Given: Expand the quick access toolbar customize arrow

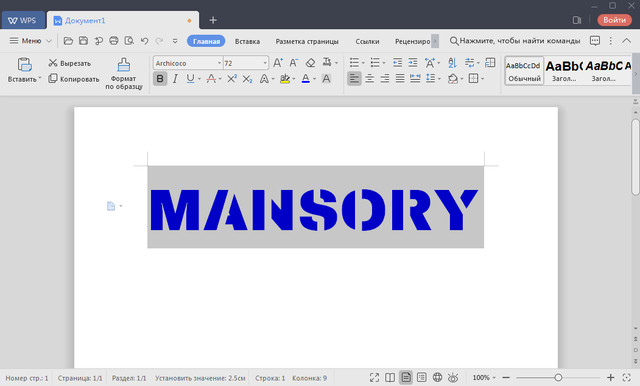Looking at the screenshot, I should pos(175,41).
